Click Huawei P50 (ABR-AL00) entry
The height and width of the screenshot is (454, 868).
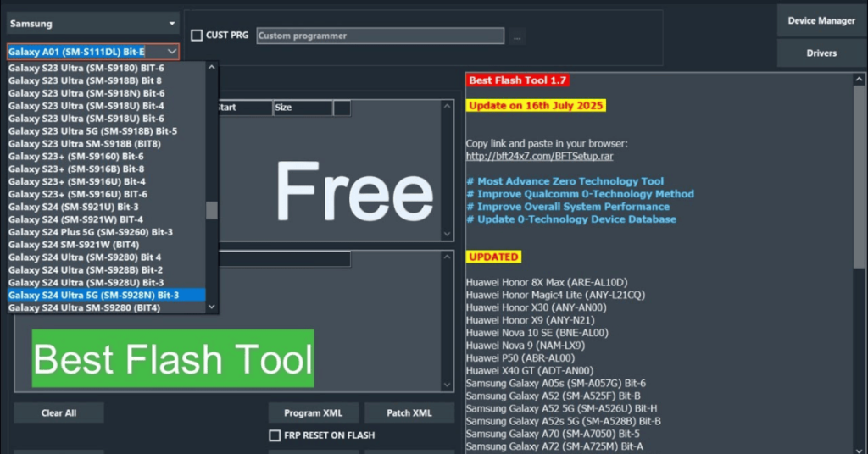520,358
